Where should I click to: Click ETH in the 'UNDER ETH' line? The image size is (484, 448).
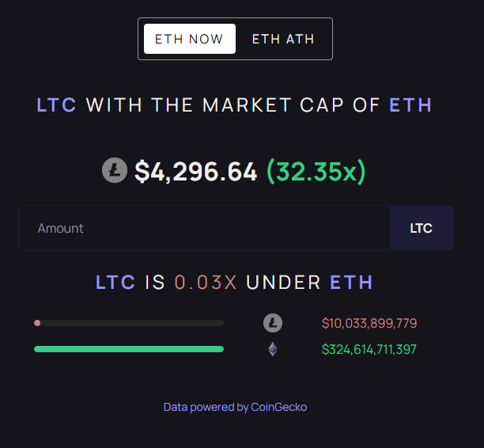pyautogui.click(x=351, y=283)
